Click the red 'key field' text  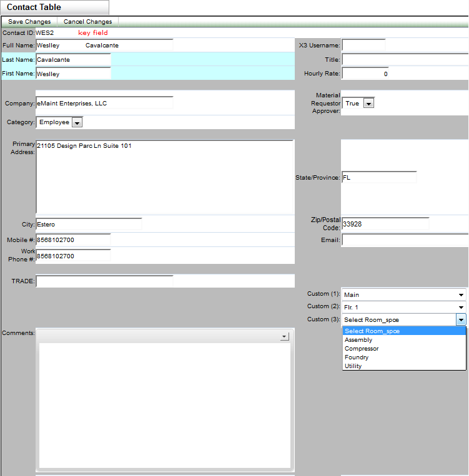[93, 33]
